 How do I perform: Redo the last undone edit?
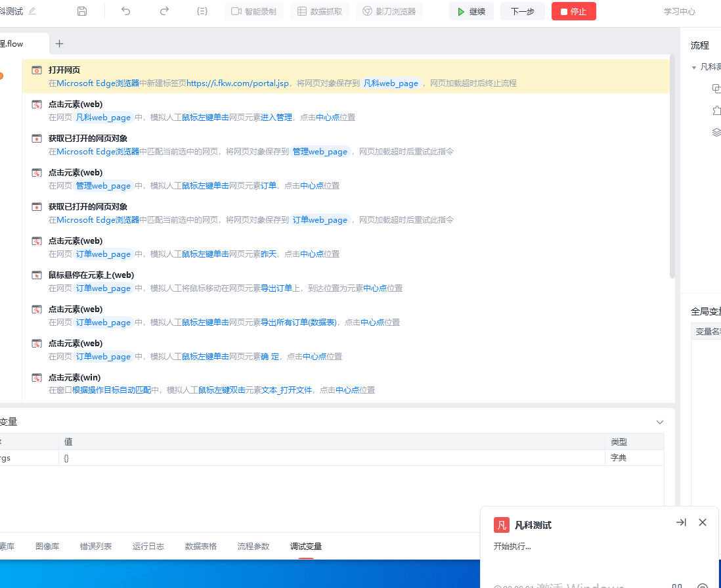click(x=164, y=11)
